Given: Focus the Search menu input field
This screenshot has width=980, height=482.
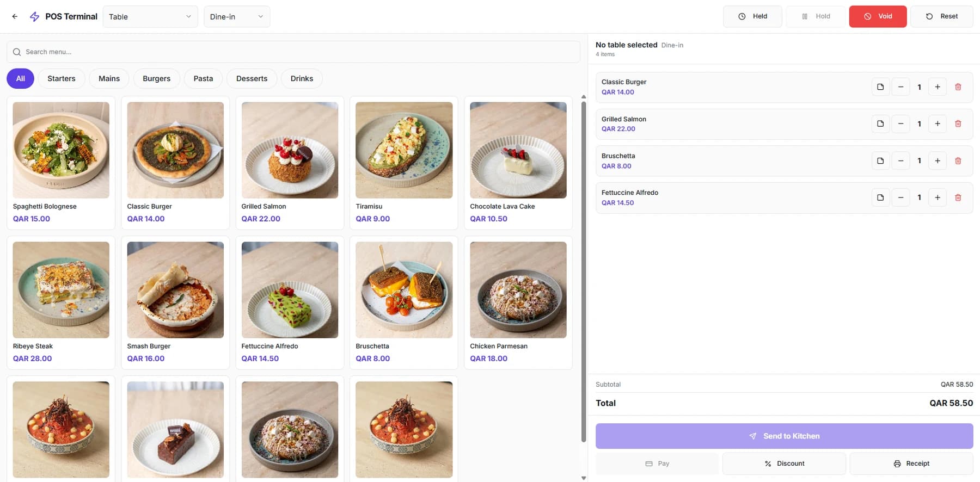Looking at the screenshot, I should click(293, 52).
